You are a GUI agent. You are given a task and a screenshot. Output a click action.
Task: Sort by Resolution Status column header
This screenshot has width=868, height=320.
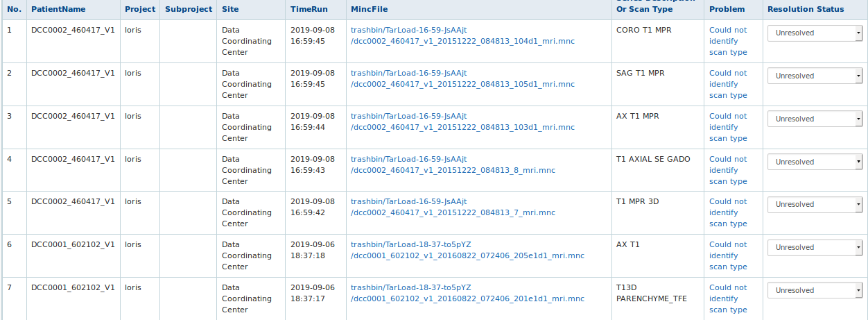[x=806, y=10]
